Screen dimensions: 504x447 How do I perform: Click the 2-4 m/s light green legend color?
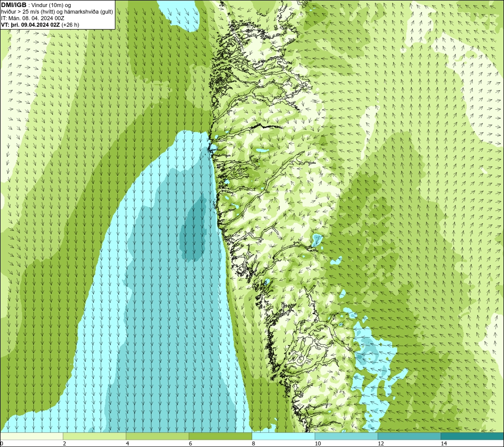(95, 436)
